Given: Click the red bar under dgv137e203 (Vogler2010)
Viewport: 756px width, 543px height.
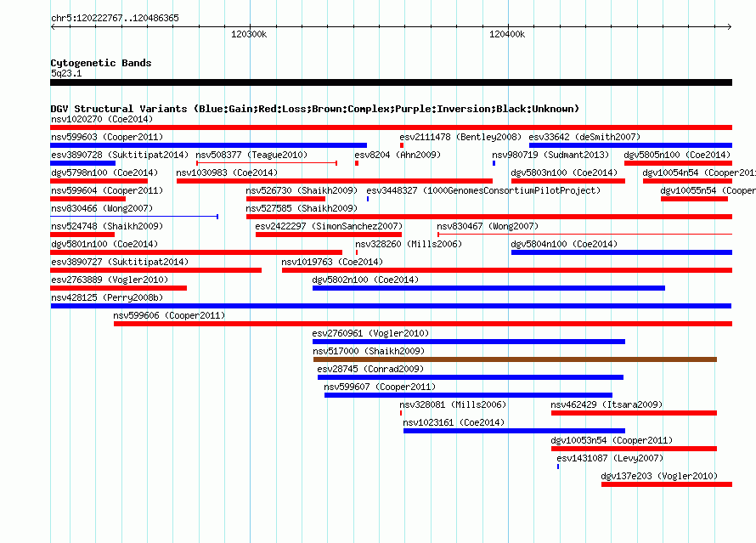Looking at the screenshot, I should [x=667, y=484].
